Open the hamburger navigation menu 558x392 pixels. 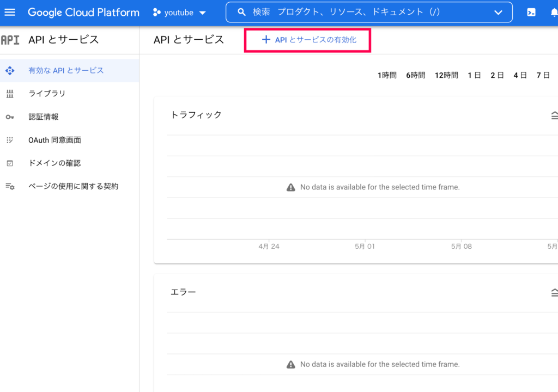point(10,13)
